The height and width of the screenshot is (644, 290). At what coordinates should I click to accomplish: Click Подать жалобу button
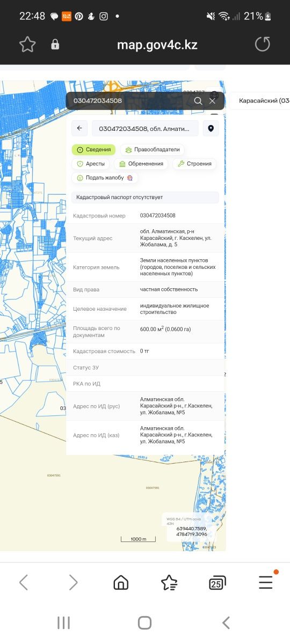[x=105, y=178]
